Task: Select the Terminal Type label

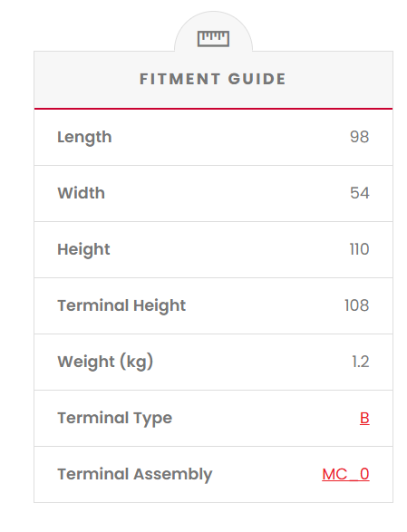Action: [x=115, y=419]
